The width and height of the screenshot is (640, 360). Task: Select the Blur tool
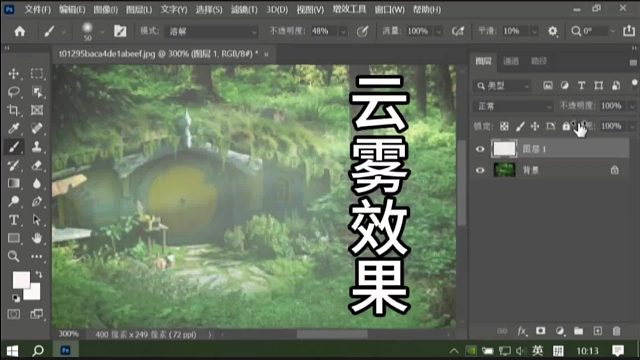pos(37,183)
